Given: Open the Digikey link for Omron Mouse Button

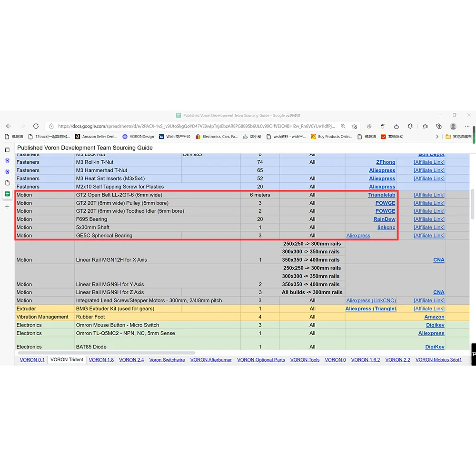Looking at the screenshot, I should pyautogui.click(x=435, y=325).
